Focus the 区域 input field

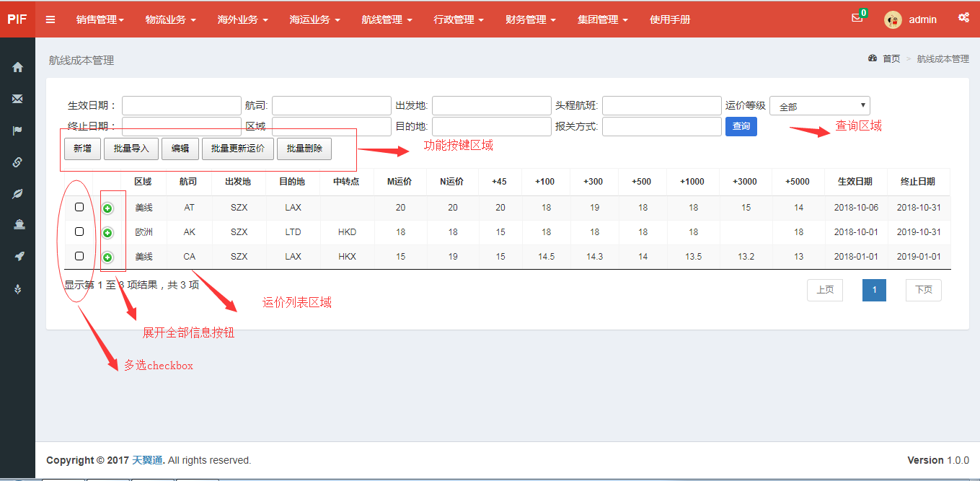[332, 126]
